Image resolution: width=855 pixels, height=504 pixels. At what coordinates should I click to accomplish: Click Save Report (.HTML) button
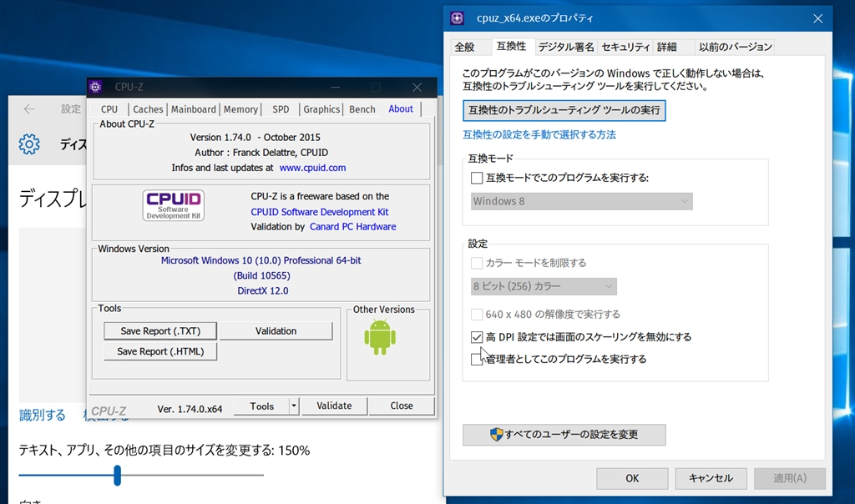160,351
